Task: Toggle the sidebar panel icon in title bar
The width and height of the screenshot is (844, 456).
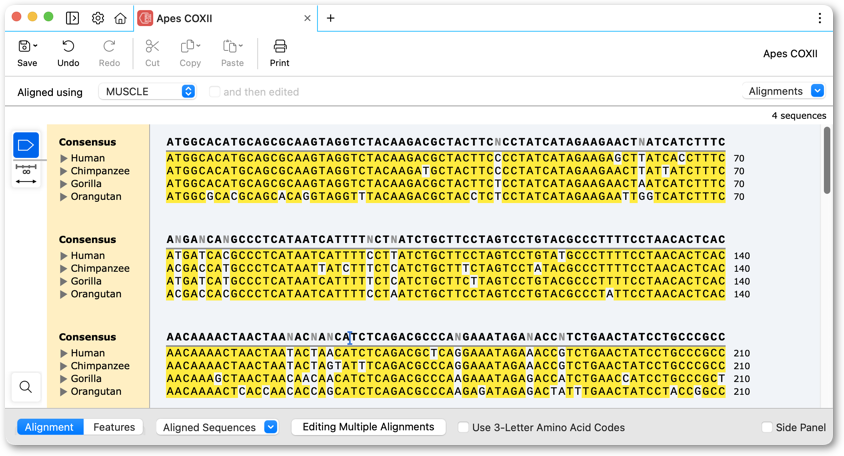Action: (x=72, y=18)
